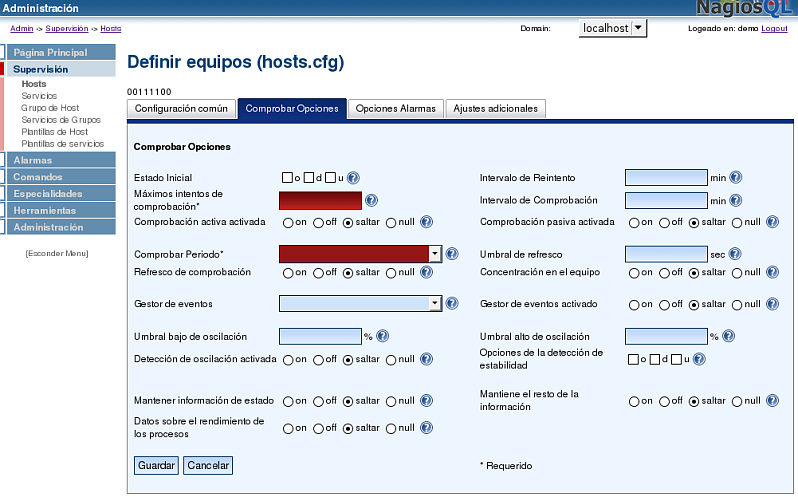The image size is (798, 497).
Task: Open the Gestor de eventos dropdown
Action: tap(435, 303)
